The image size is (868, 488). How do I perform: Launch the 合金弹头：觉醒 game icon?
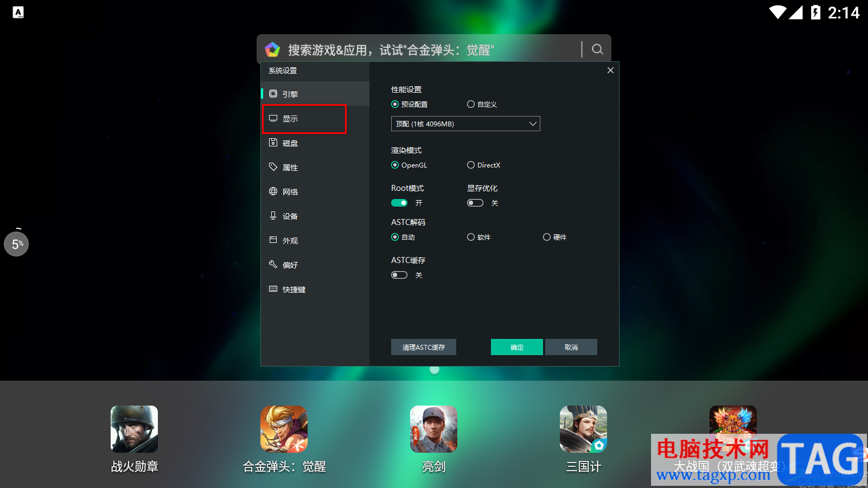284,429
